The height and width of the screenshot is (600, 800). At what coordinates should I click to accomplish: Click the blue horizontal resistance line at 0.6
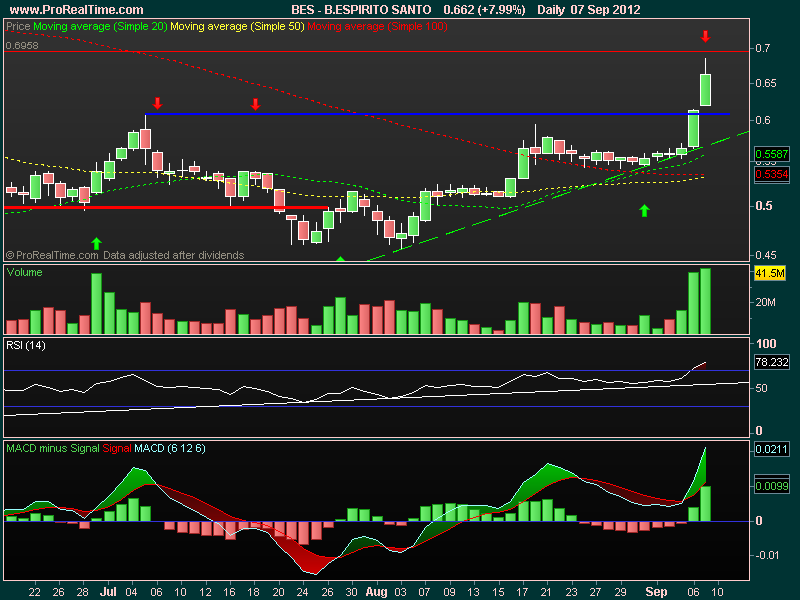pyautogui.click(x=437, y=114)
